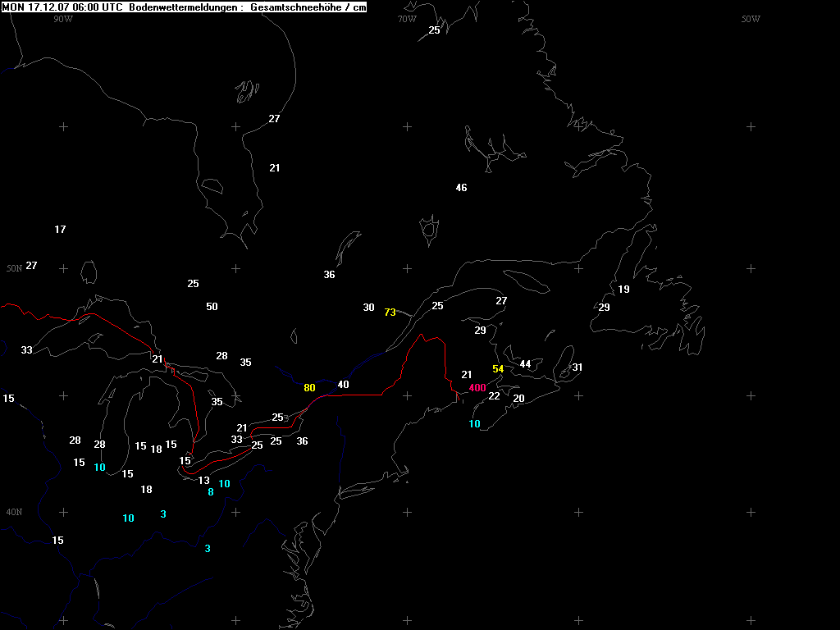
Task: Select the 13 station reading
Action: [204, 481]
